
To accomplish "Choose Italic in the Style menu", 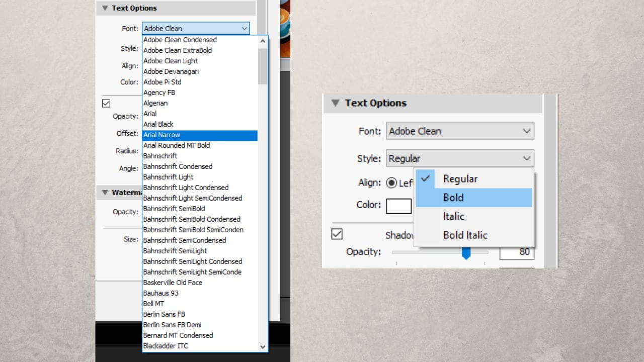I will (474, 216).
